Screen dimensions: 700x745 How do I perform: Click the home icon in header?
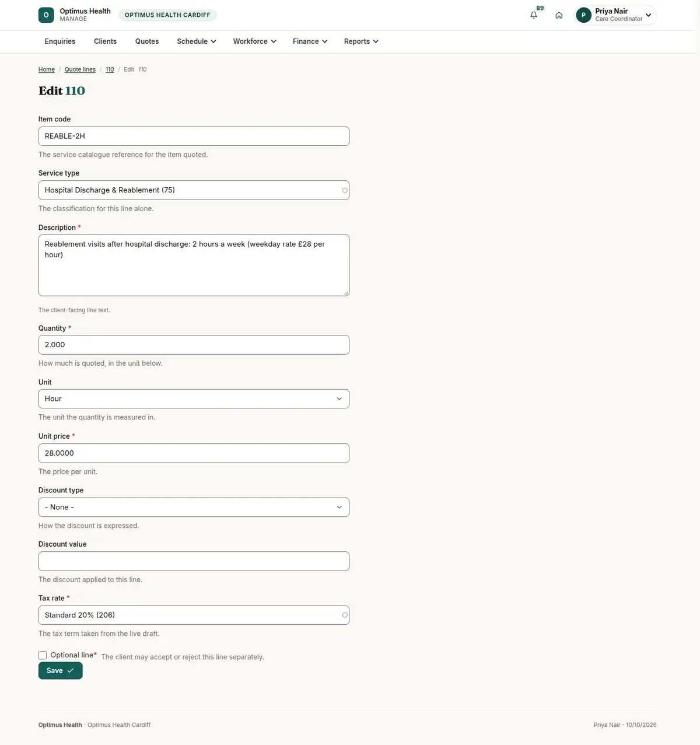point(559,15)
